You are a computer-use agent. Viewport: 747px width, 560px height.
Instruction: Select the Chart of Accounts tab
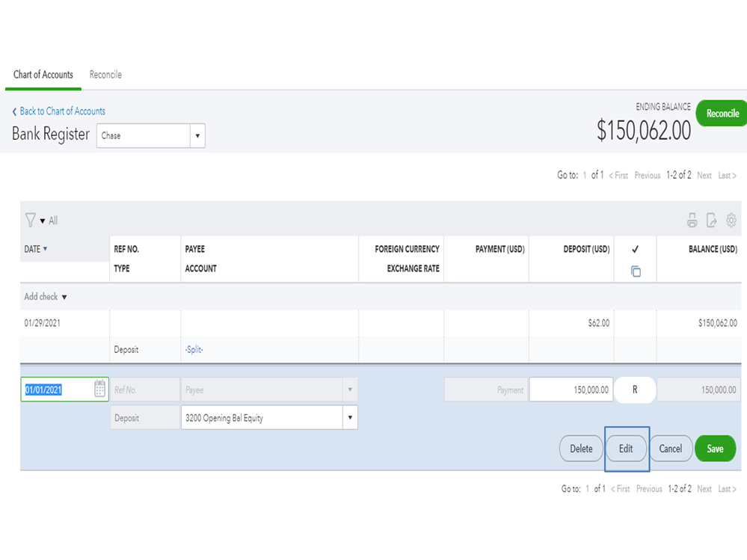pos(43,75)
